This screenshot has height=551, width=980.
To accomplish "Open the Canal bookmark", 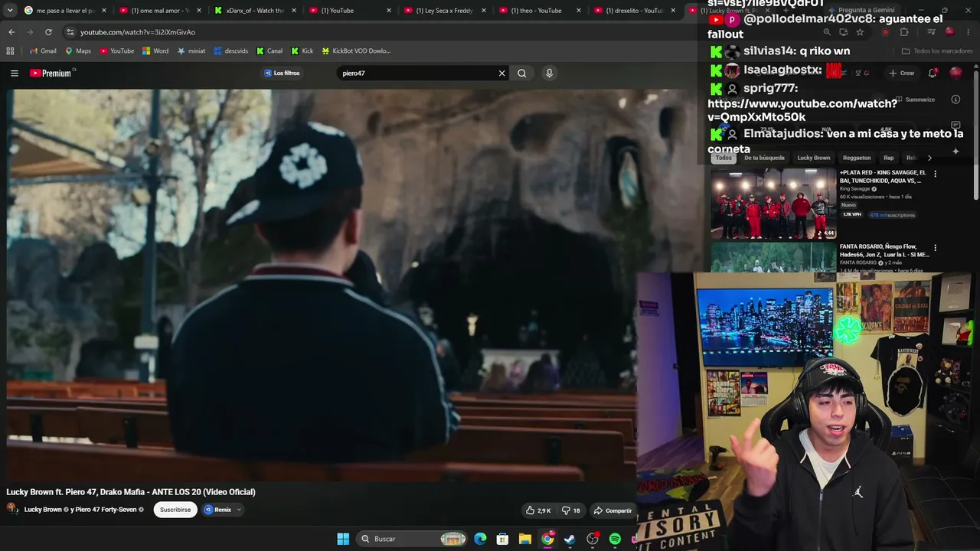I will point(269,51).
